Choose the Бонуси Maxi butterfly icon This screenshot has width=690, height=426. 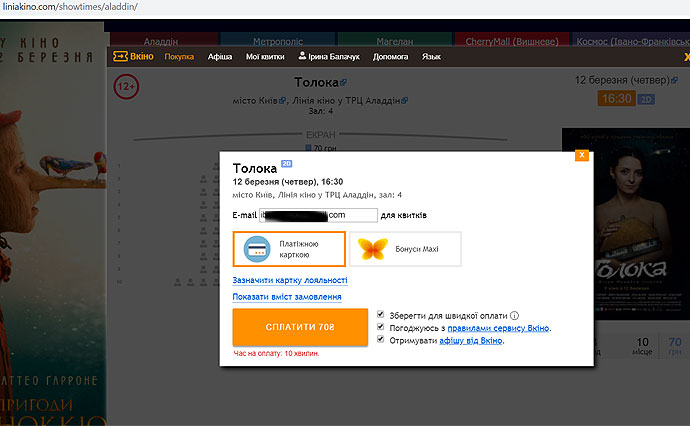[372, 248]
